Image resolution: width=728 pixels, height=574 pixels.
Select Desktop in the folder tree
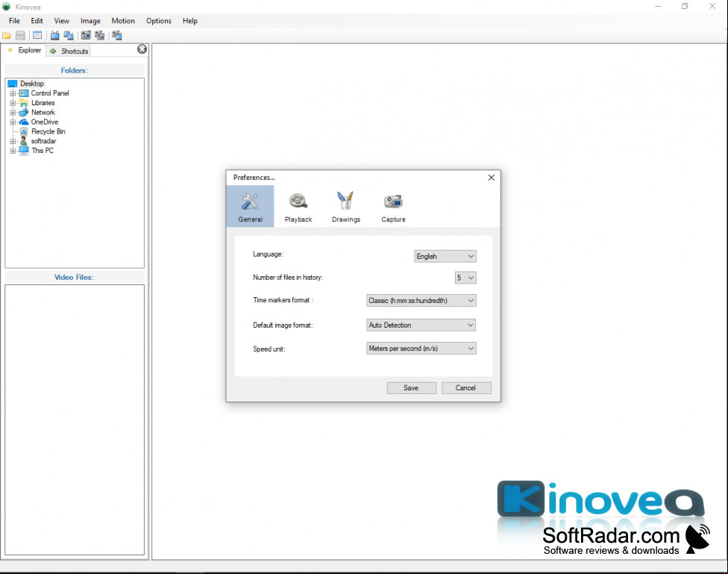coord(31,84)
